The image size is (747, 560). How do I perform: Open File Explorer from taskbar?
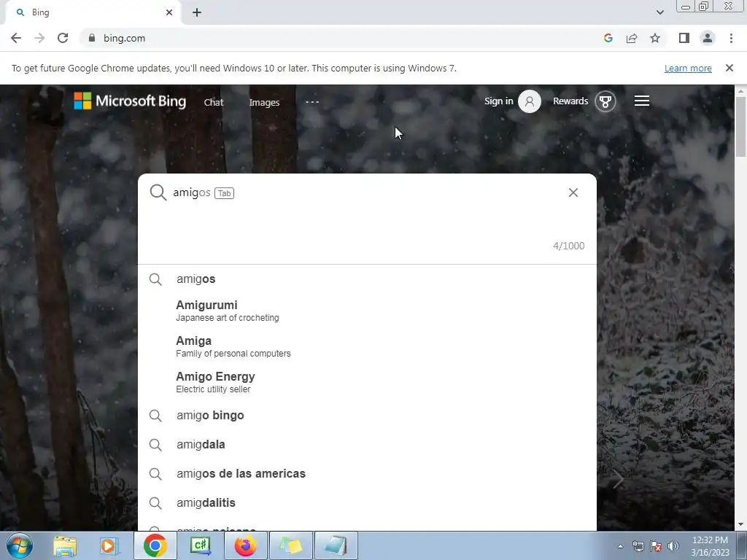click(65, 545)
